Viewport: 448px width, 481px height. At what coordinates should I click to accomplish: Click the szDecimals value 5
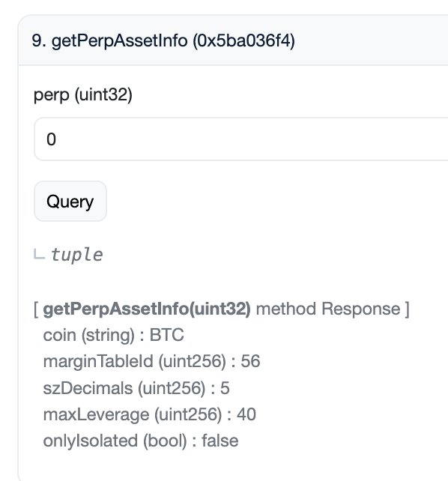tap(225, 388)
